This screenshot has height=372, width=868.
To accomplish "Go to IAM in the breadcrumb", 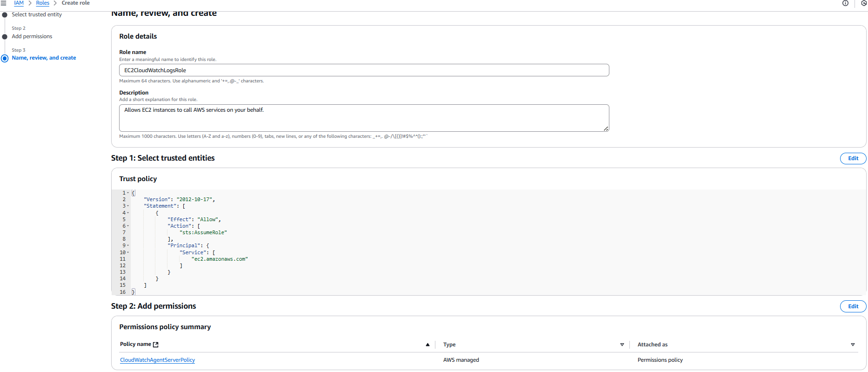I will coord(19,3).
